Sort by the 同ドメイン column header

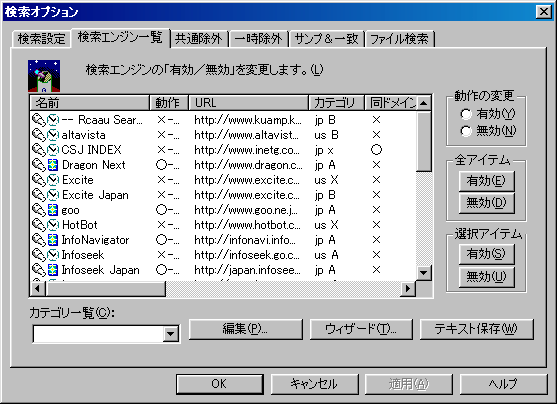[391, 103]
